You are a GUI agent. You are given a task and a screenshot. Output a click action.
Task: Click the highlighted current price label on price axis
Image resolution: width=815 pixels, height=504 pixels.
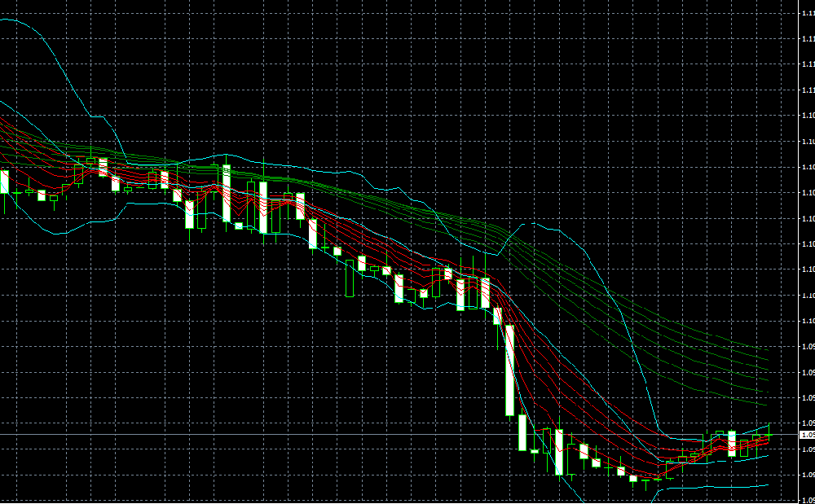point(807,435)
